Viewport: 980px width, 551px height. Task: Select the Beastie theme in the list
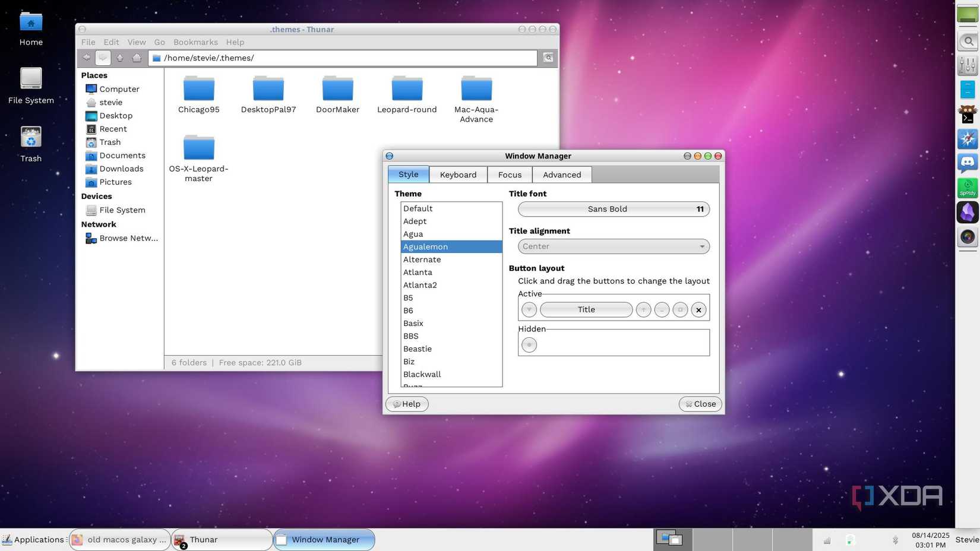point(418,349)
